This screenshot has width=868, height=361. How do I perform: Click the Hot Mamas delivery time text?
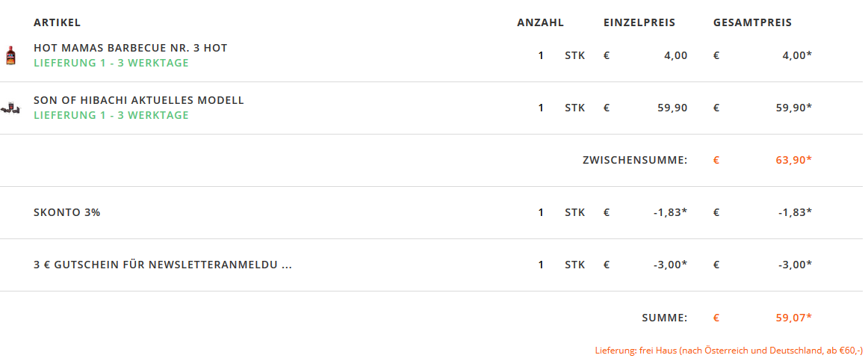(111, 63)
